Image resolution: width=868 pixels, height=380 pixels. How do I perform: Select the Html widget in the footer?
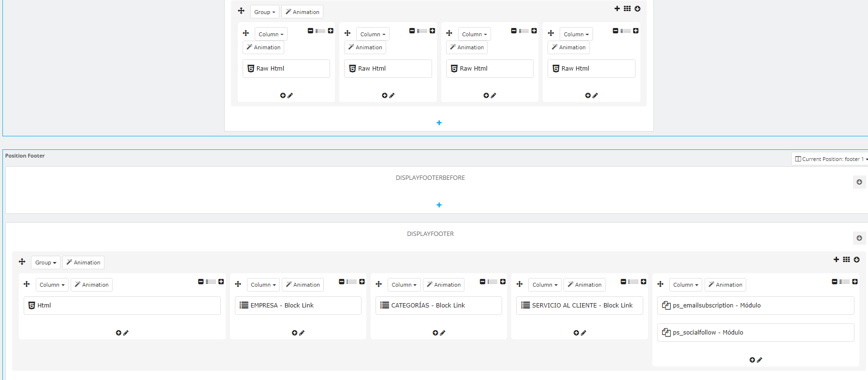122,306
